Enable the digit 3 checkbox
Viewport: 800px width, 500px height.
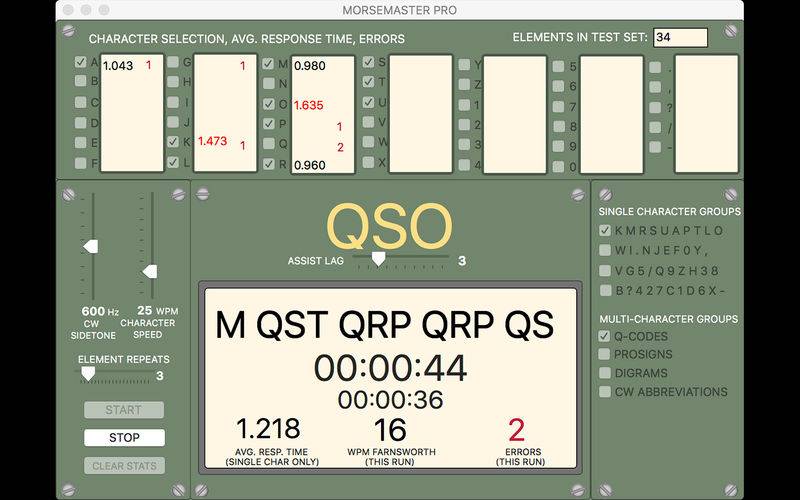[464, 144]
